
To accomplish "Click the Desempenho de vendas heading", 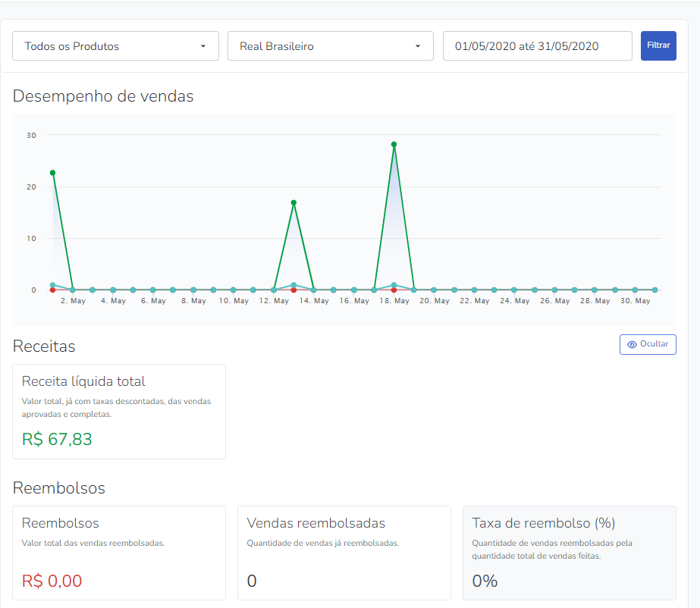I will 103,96.
